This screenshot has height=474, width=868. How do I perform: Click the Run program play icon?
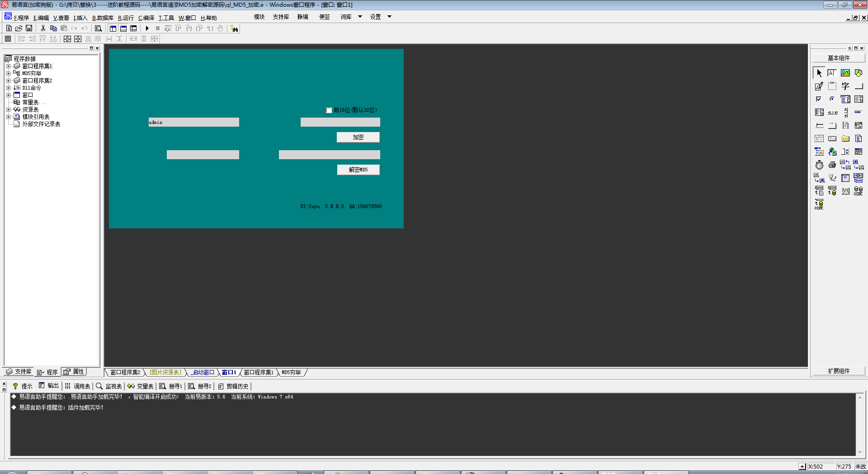point(147,28)
